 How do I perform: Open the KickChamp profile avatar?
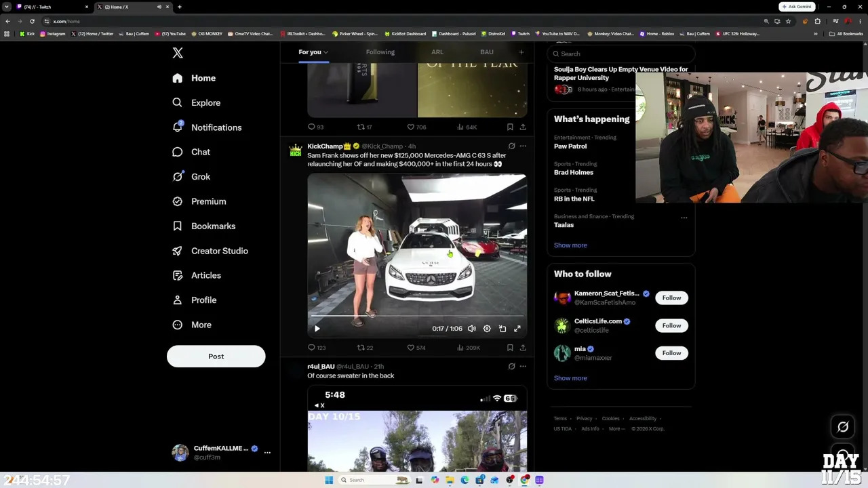pos(296,150)
